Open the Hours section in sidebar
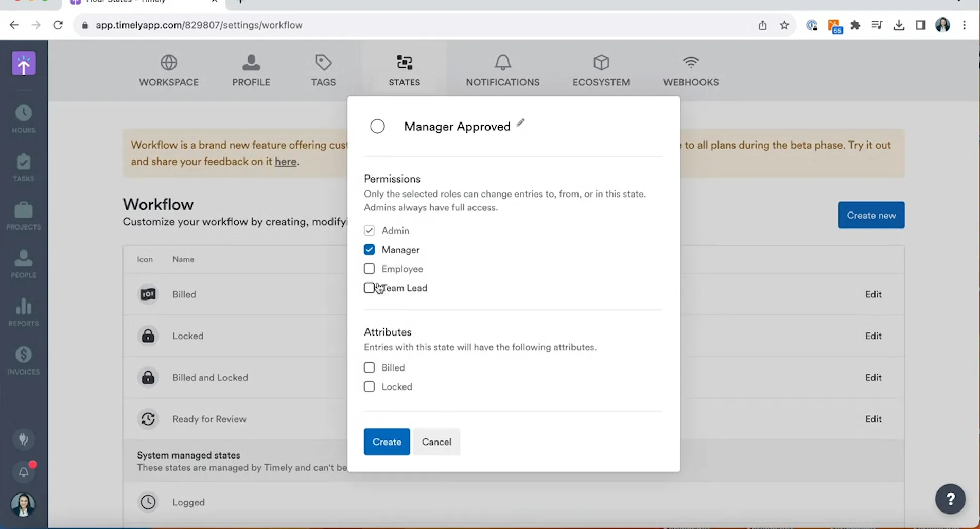The image size is (980, 529). pyautogui.click(x=23, y=119)
